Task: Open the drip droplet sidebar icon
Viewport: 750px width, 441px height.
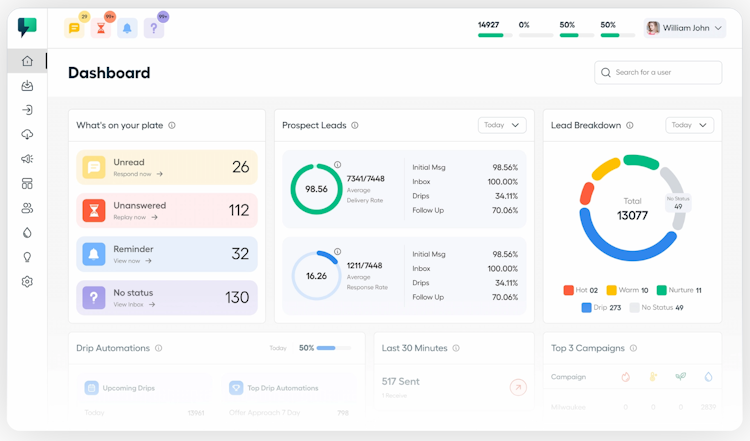Action: click(x=27, y=232)
